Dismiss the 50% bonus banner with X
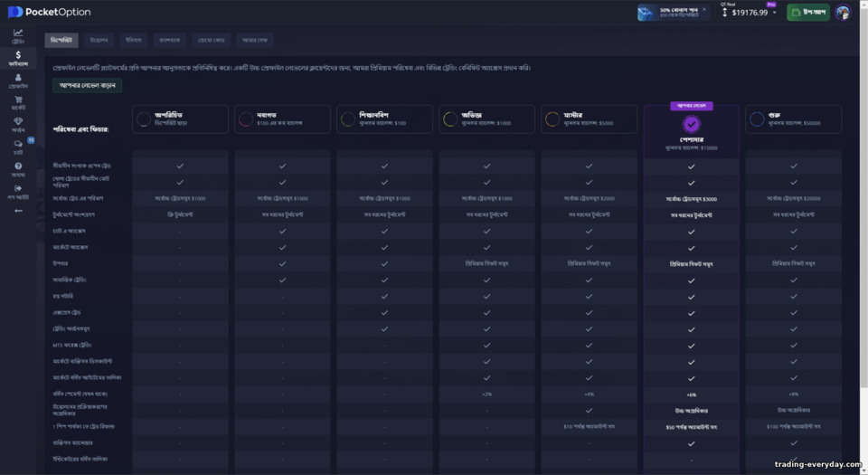 (x=704, y=9)
